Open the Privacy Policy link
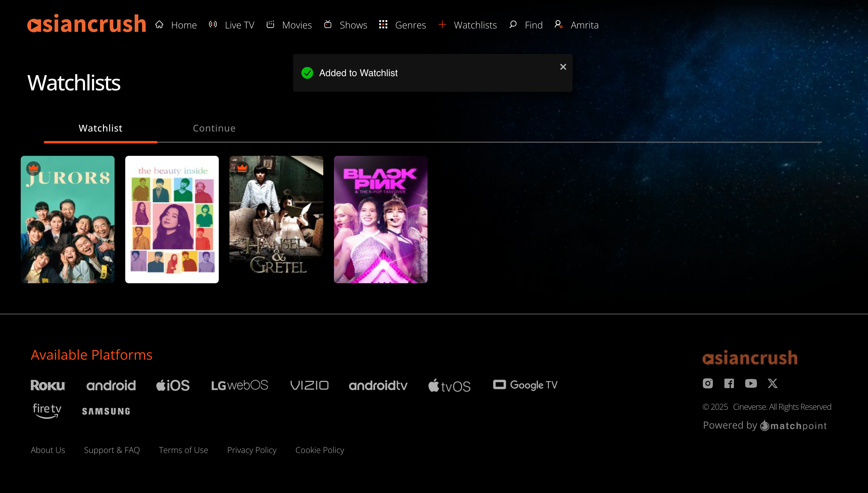The image size is (868, 493). [x=252, y=450]
